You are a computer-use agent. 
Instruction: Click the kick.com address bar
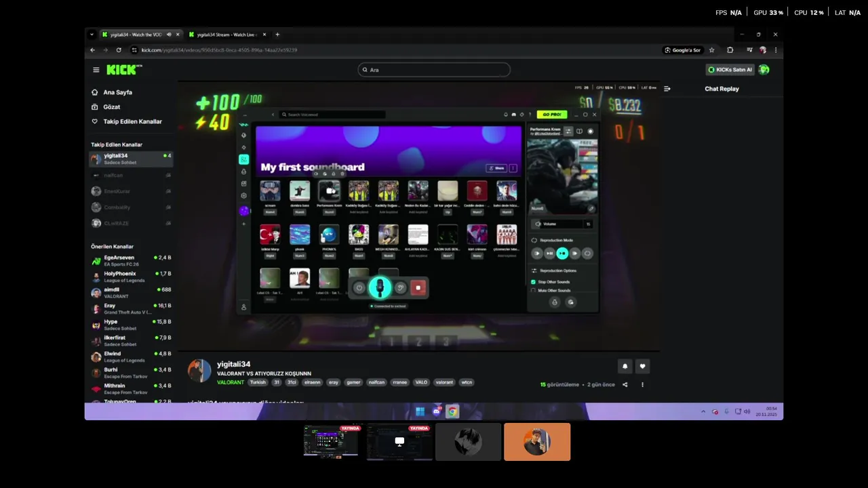pyautogui.click(x=393, y=50)
